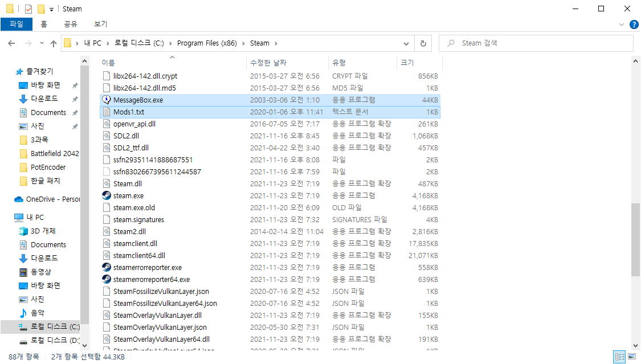Click 내 PC in the address breadcrumb
Image resolution: width=641 pixels, height=364 pixels.
pos(92,43)
